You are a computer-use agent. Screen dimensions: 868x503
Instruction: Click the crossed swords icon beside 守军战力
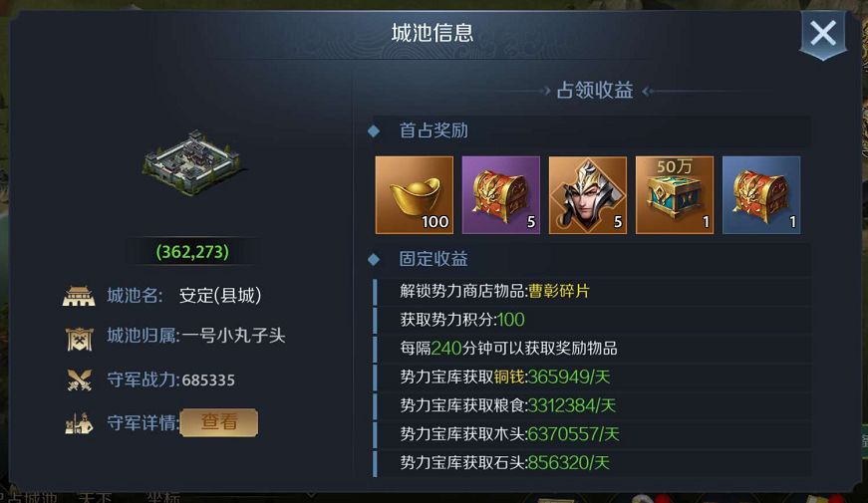pos(79,380)
